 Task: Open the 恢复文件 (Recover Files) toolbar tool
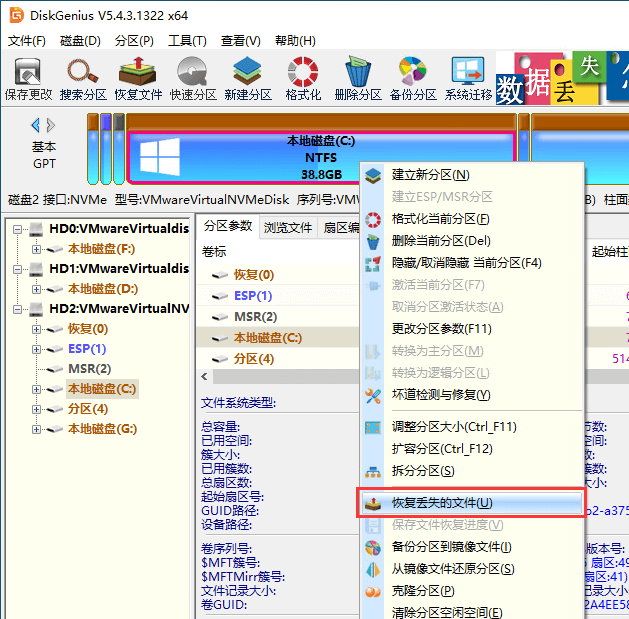coord(138,79)
